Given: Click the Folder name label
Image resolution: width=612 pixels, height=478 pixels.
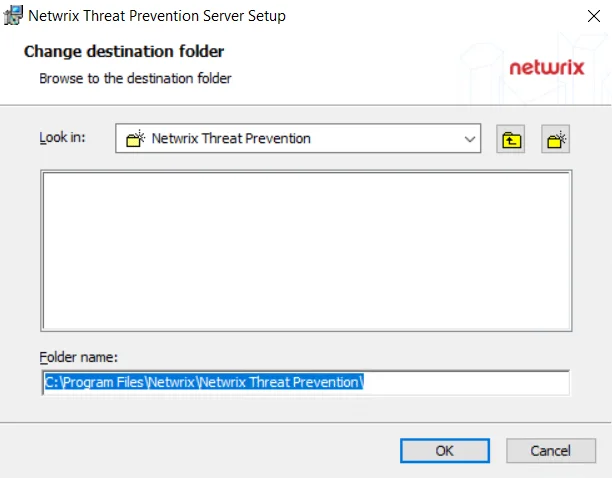Looking at the screenshot, I should pos(78,357).
